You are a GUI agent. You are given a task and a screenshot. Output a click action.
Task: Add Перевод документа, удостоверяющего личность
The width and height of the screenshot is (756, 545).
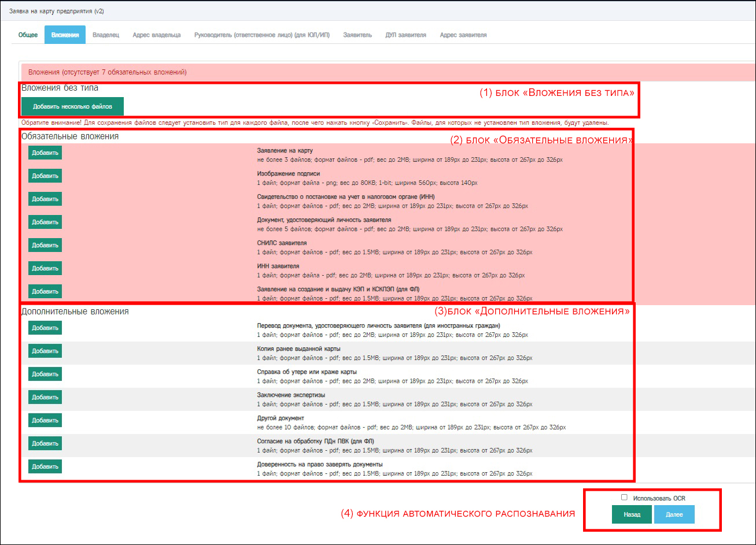pos(45,328)
